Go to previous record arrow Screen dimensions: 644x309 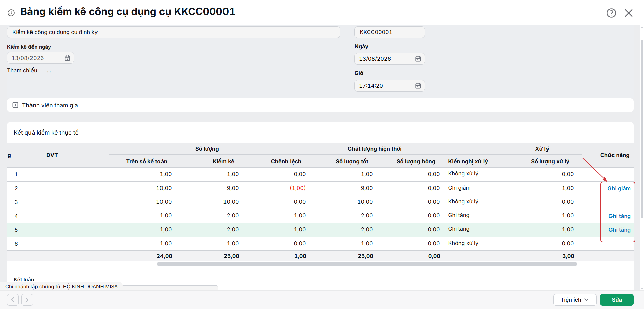pyautogui.click(x=13, y=300)
